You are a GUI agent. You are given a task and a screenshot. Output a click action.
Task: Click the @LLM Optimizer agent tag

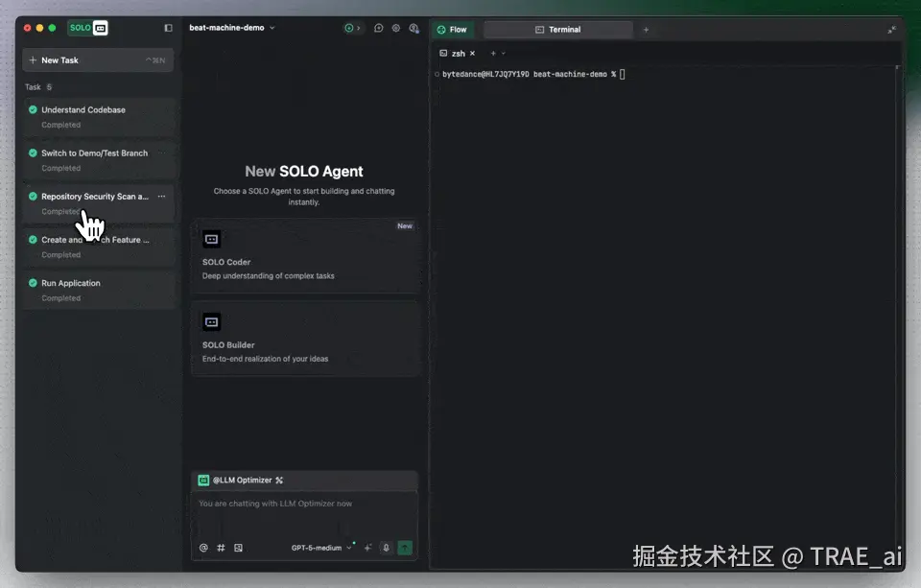tap(242, 480)
